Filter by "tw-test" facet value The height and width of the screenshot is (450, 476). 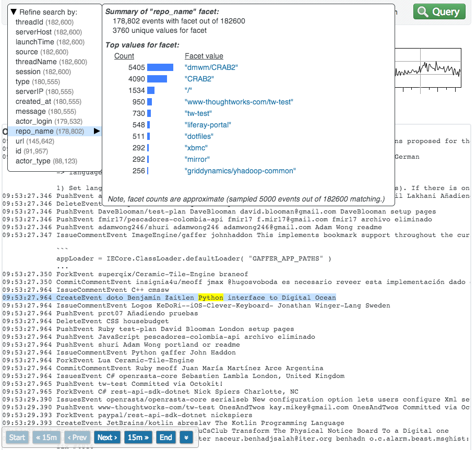[x=198, y=114]
